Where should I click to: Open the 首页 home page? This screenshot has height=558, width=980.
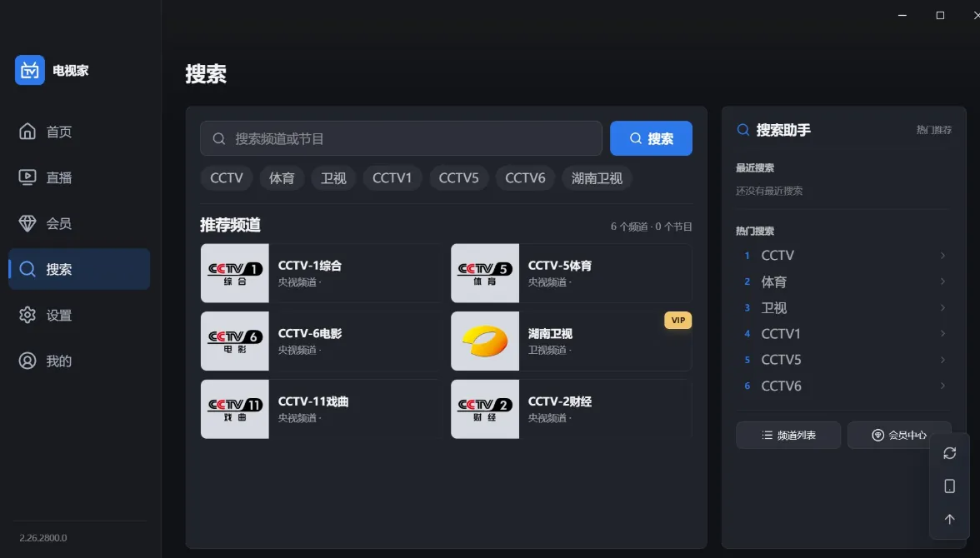(x=78, y=132)
